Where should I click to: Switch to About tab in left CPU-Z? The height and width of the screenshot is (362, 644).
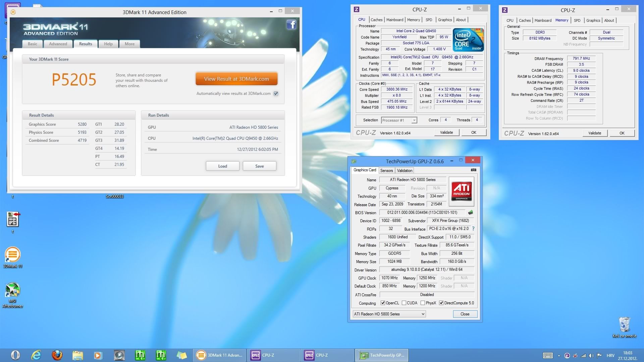(x=461, y=20)
